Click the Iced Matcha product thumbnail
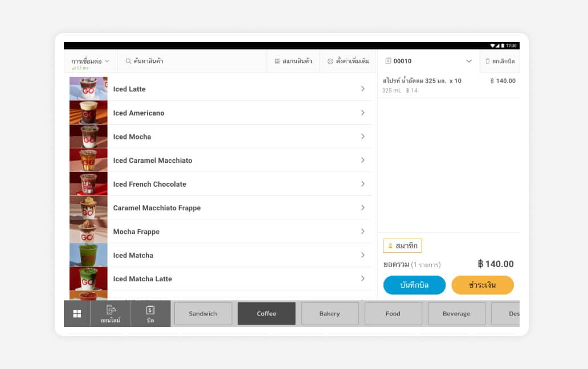Viewport: 588px width, 369px height. [88, 255]
